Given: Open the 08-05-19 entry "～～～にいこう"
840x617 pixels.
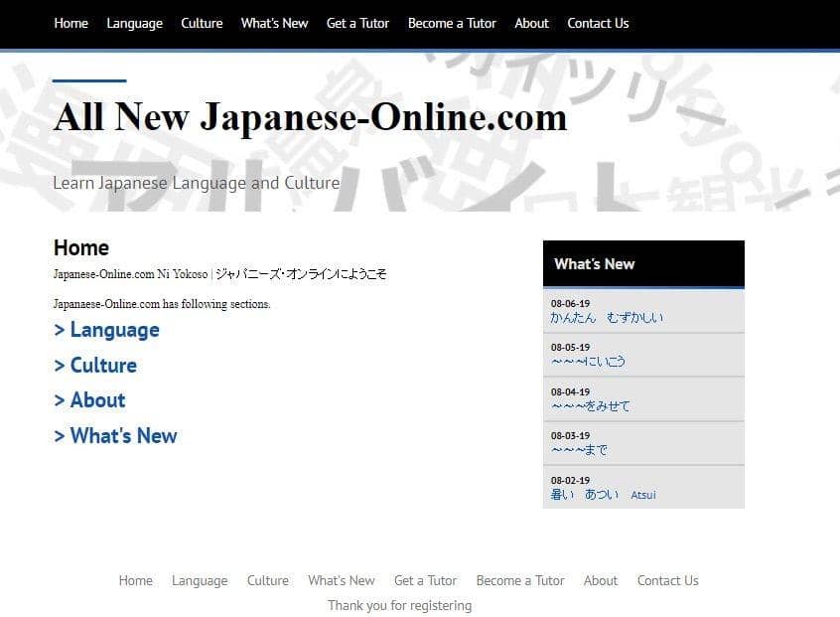Looking at the screenshot, I should coord(590,362).
